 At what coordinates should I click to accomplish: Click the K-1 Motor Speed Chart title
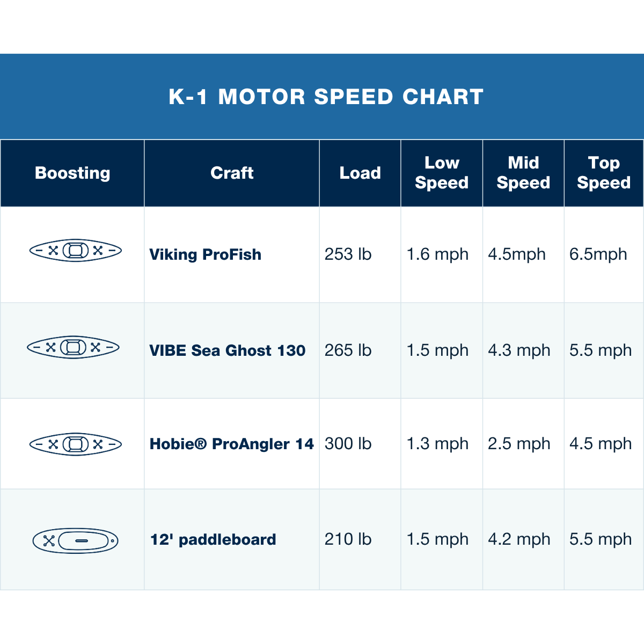coord(326,97)
